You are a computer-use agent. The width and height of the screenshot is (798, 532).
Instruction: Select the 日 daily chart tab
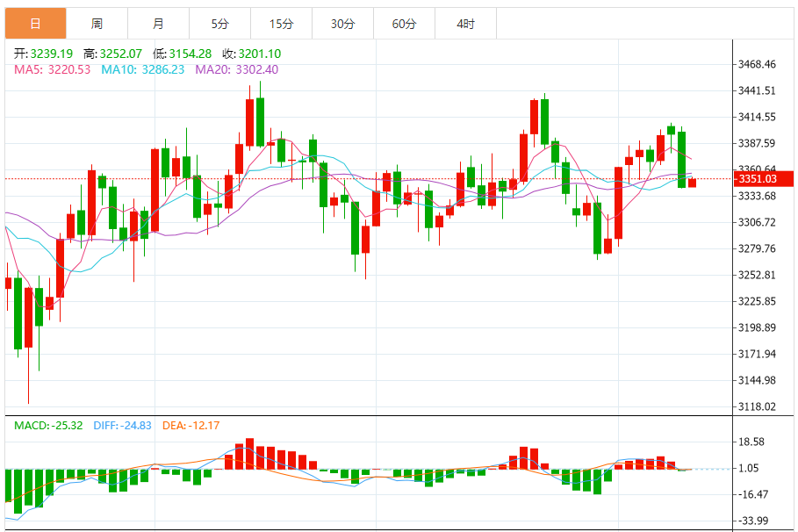[36, 24]
